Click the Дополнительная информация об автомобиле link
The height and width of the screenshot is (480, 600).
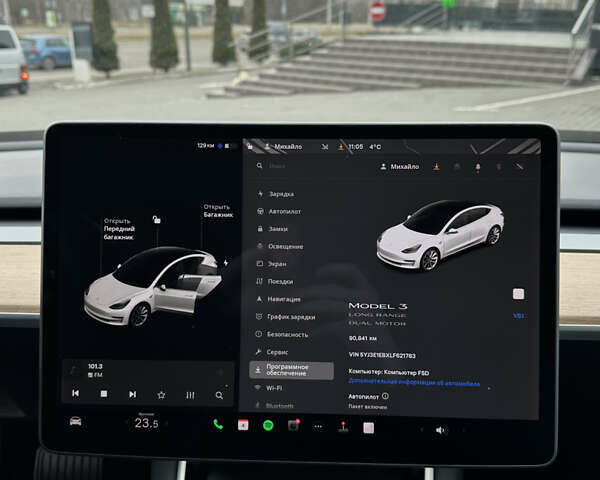coord(414,382)
